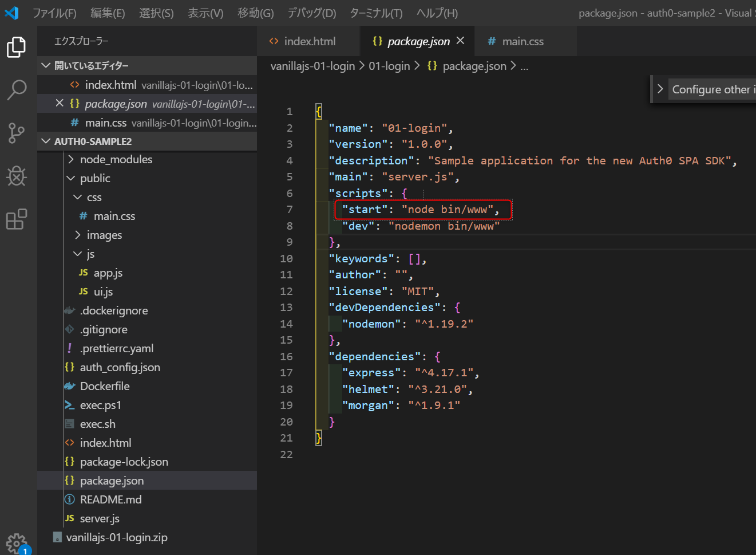Viewport: 756px width, 555px height.
Task: Expand the Configure other notification chevron
Action: tap(660, 89)
